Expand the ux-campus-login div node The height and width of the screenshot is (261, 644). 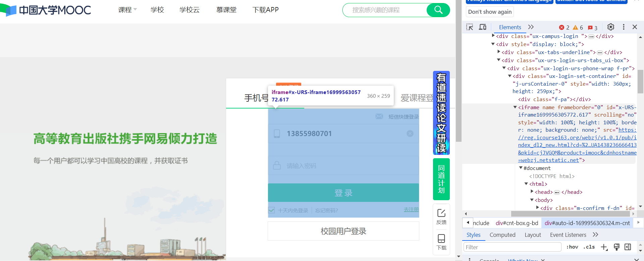click(493, 36)
